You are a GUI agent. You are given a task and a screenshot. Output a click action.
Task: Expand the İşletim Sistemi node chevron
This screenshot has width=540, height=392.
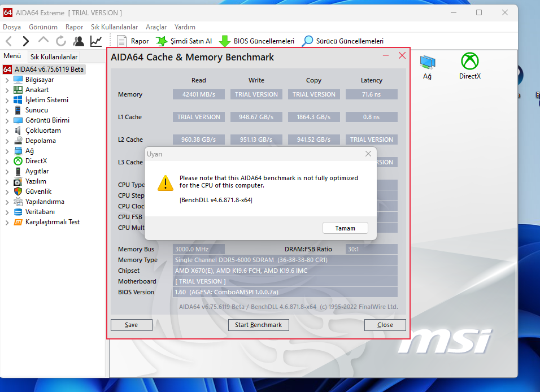click(x=7, y=101)
